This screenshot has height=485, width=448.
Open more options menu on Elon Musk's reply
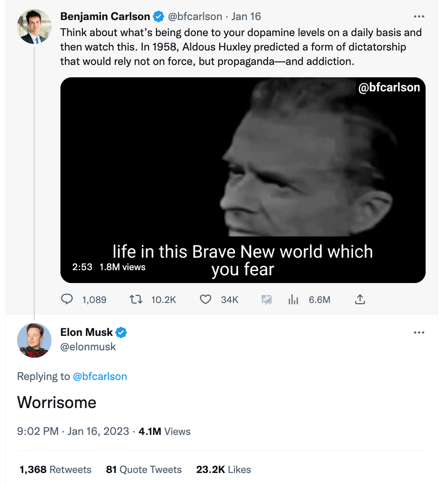click(x=419, y=332)
